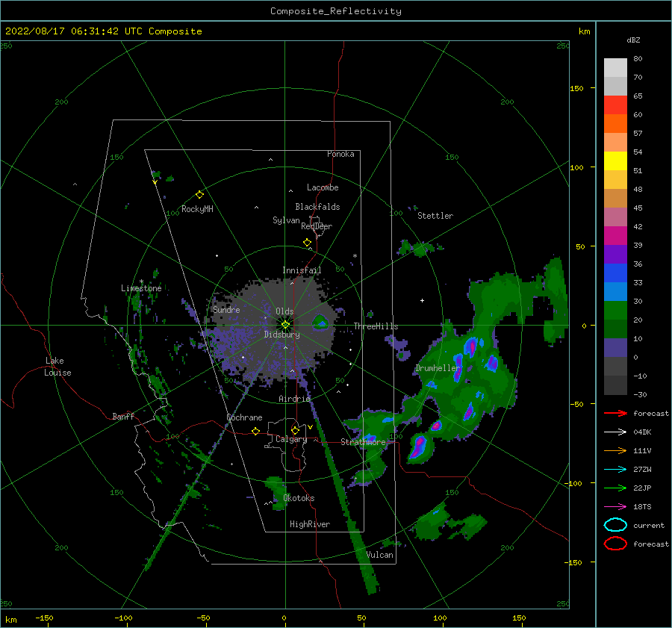
Task: Click the Strathmore town label
Action: point(363,442)
